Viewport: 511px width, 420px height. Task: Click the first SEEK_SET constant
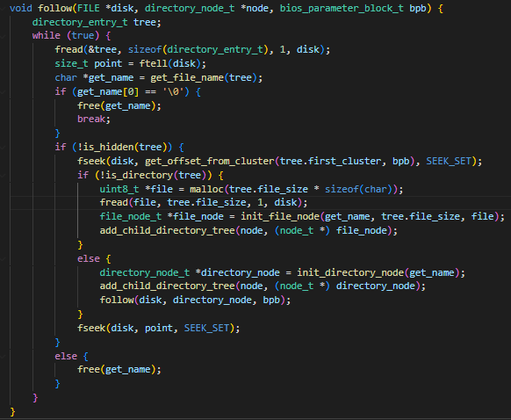(x=449, y=161)
